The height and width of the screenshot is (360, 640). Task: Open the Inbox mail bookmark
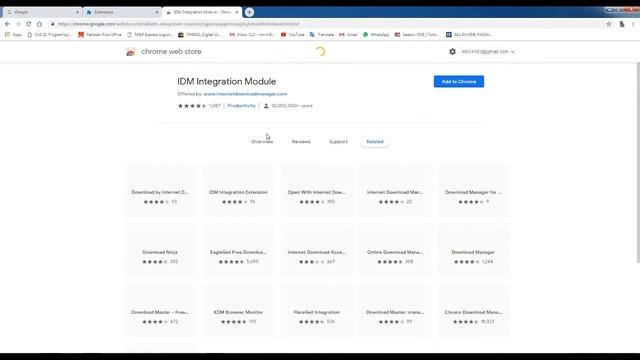[252, 35]
